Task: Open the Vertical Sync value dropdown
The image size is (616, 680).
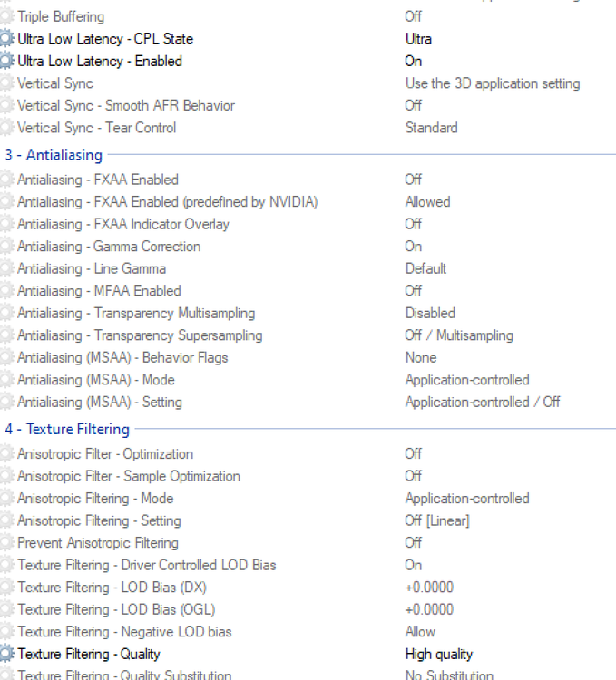Action: click(x=492, y=83)
